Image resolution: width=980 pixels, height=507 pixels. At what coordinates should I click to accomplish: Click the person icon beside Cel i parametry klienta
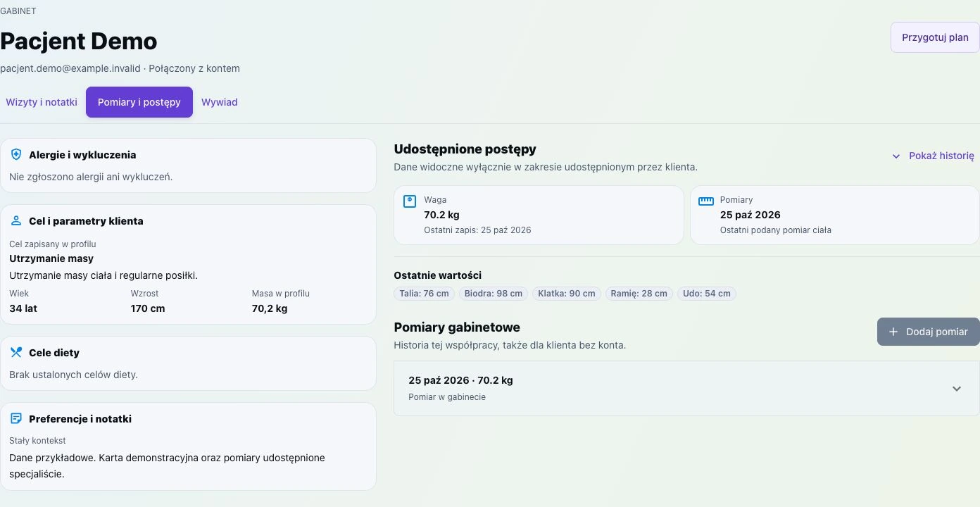coord(16,220)
